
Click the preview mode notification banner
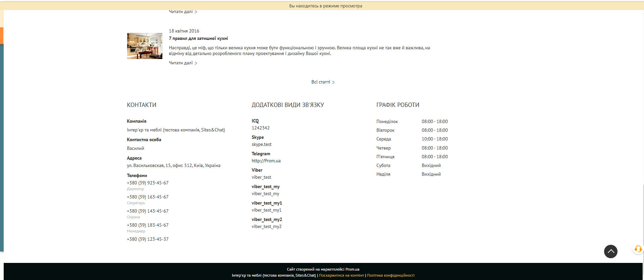(325, 6)
